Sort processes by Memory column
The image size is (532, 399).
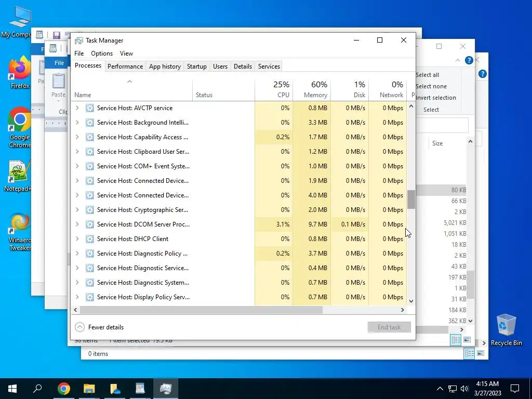(312, 89)
